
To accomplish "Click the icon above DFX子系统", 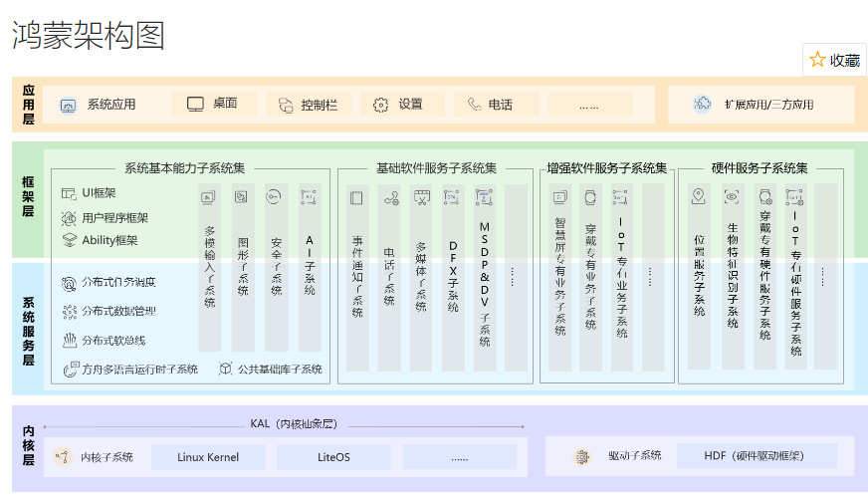I will [x=452, y=197].
